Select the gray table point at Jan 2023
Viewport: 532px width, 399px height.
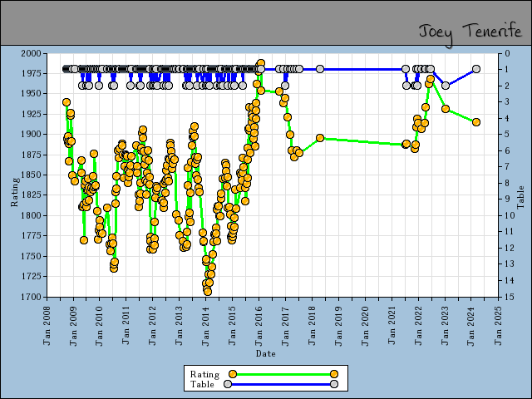446,86
